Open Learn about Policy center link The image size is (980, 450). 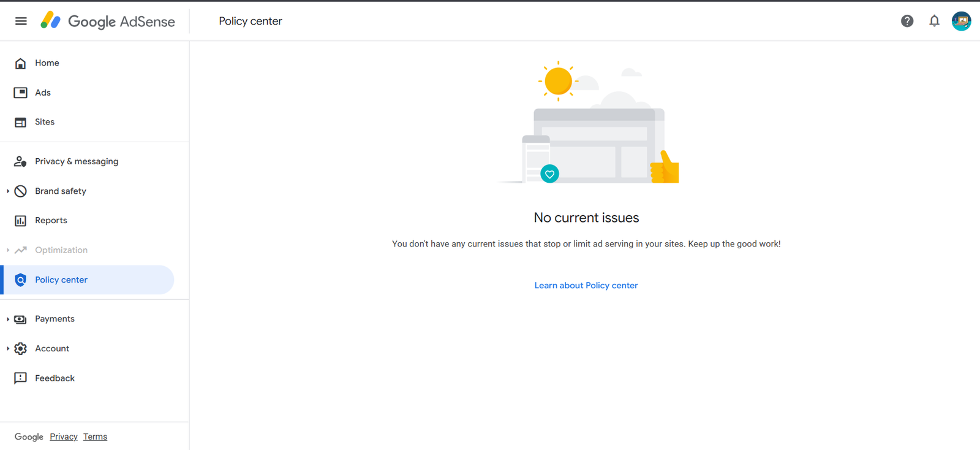586,286
